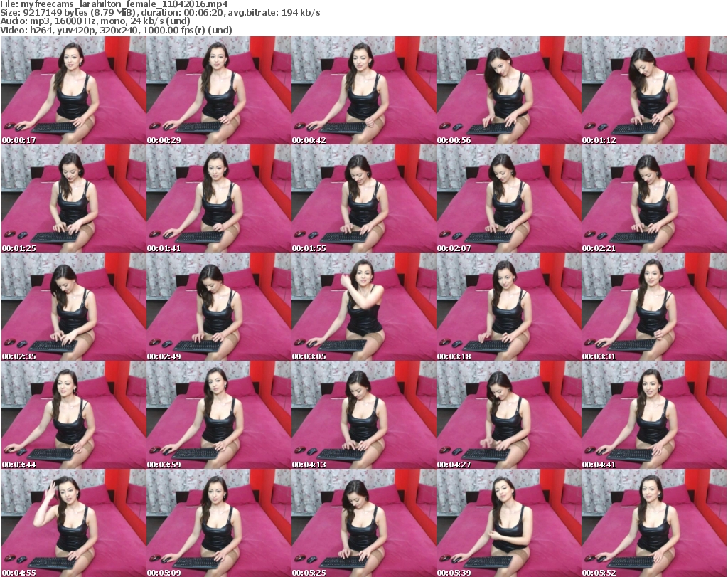The height and width of the screenshot is (577, 728).
Task: Pick the frame stamped 00:03:59
Action: coord(219,415)
